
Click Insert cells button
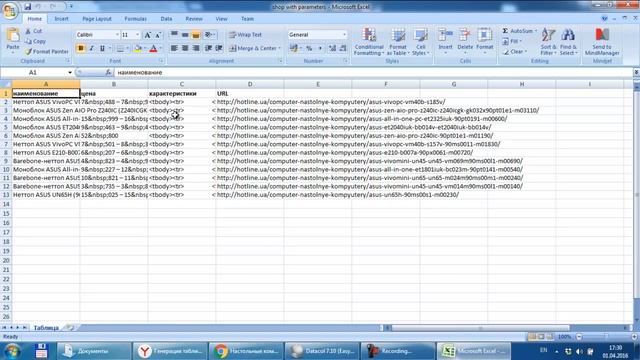click(445, 42)
